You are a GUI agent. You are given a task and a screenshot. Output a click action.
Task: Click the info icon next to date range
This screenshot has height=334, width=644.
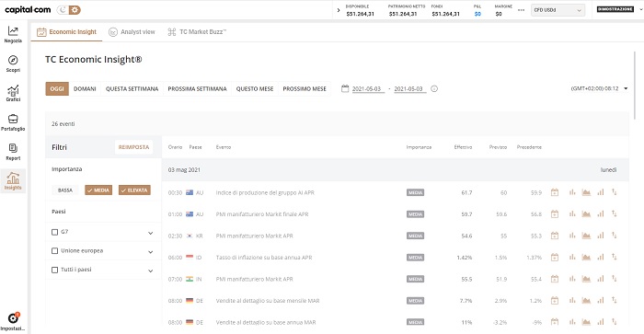pyautogui.click(x=434, y=88)
